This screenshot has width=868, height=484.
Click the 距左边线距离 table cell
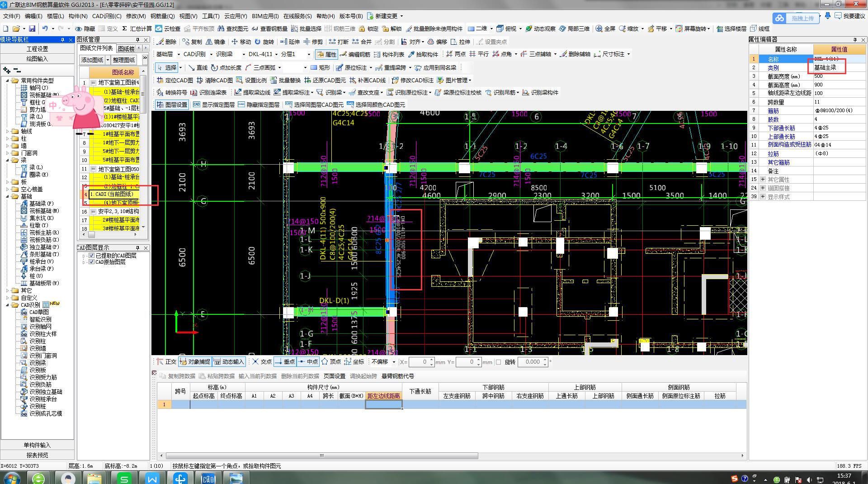383,404
